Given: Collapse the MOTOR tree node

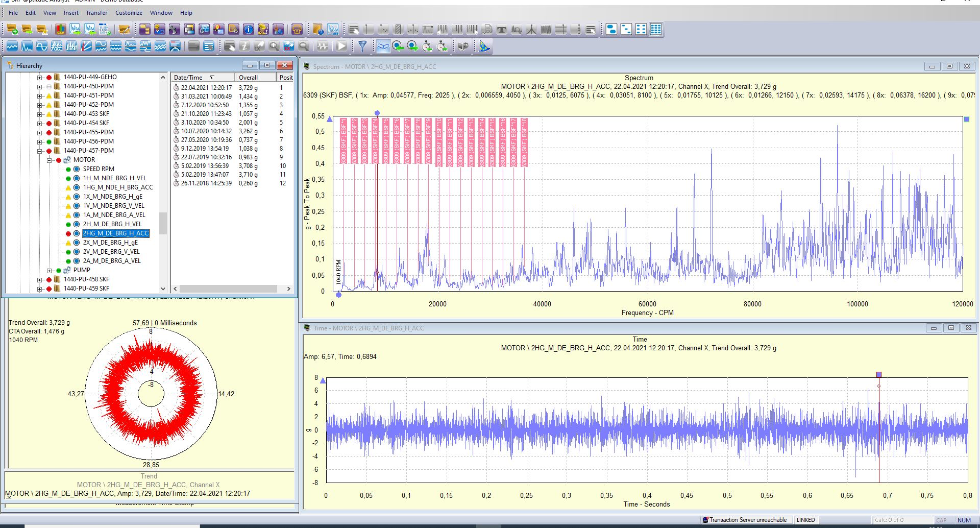Looking at the screenshot, I should coord(49,160).
